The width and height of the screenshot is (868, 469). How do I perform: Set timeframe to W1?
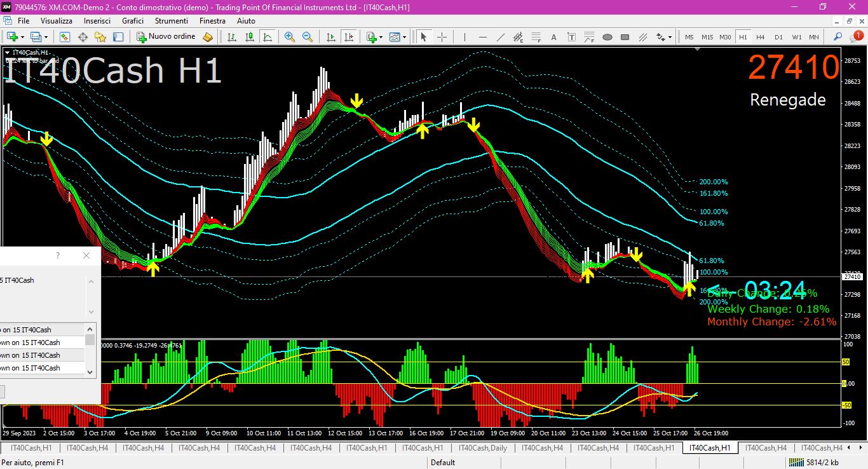[797, 37]
